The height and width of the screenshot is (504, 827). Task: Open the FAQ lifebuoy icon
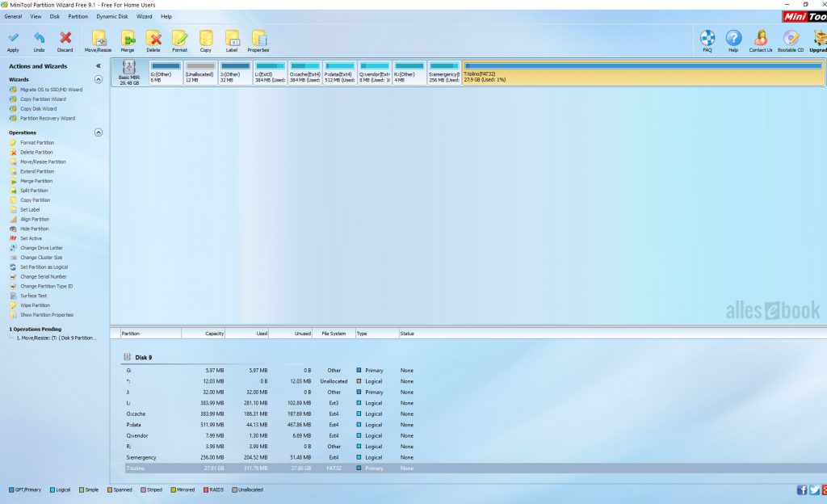[x=707, y=41]
